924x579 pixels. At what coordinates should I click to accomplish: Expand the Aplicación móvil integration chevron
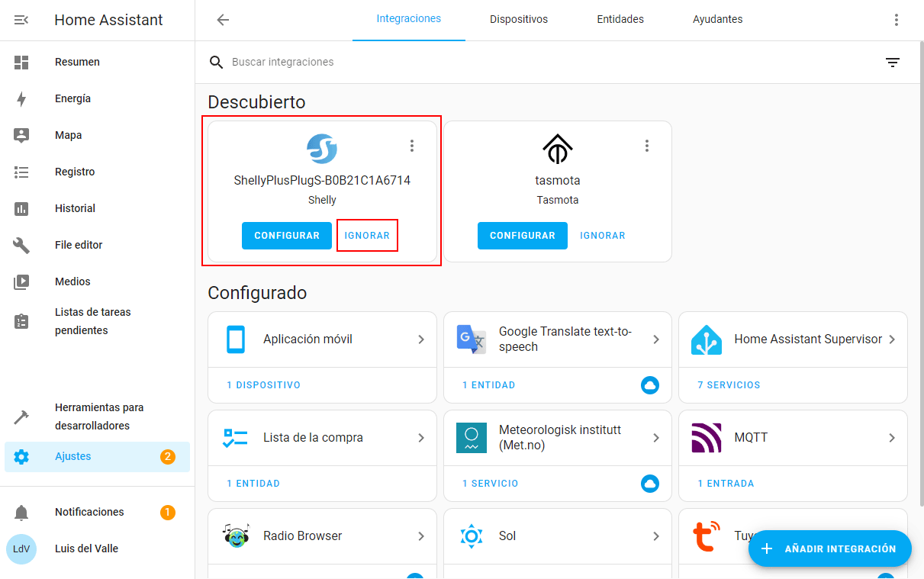coord(421,339)
